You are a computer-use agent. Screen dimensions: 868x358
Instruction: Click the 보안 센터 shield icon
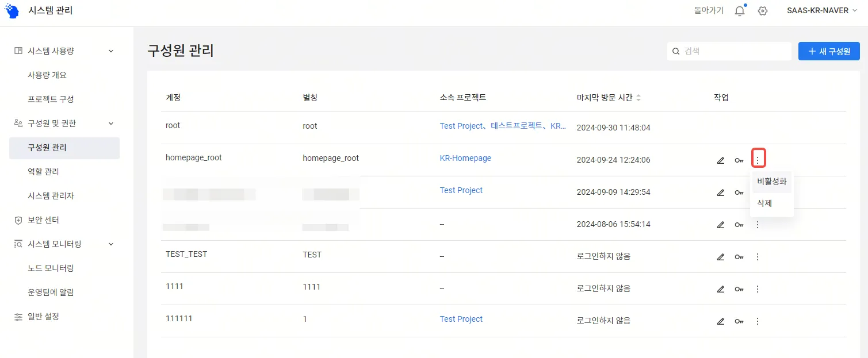[18, 220]
